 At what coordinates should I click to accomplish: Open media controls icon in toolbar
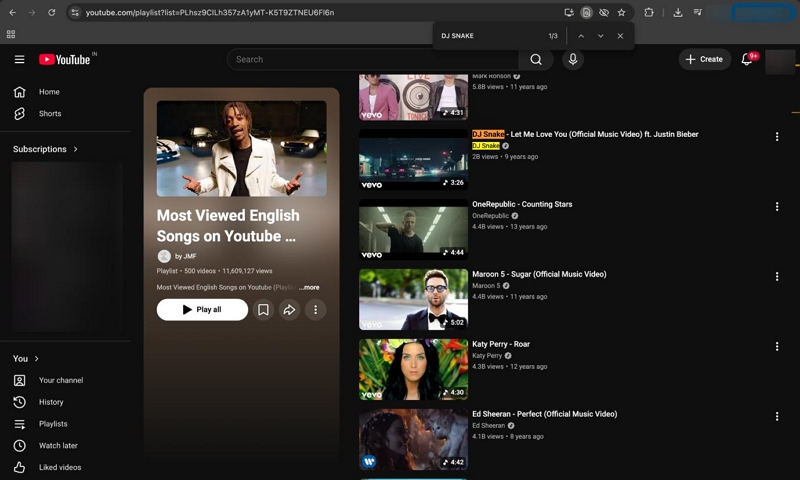[x=697, y=12]
